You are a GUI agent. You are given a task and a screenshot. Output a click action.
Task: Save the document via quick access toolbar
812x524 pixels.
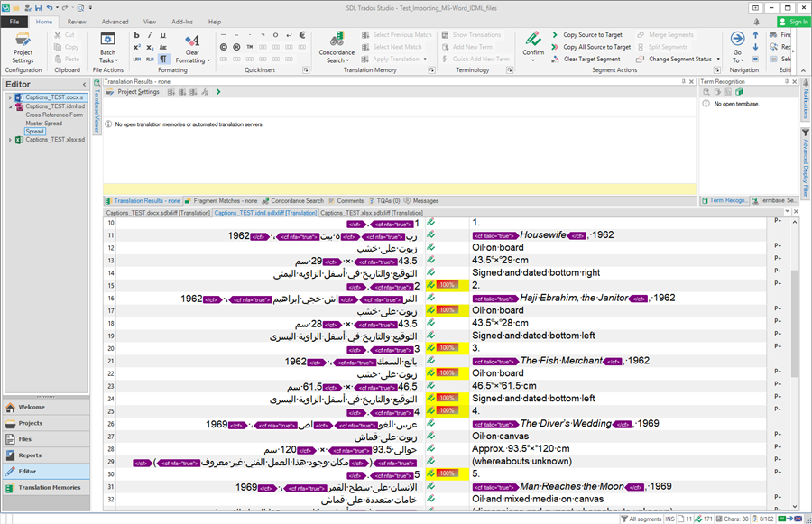[x=38, y=8]
